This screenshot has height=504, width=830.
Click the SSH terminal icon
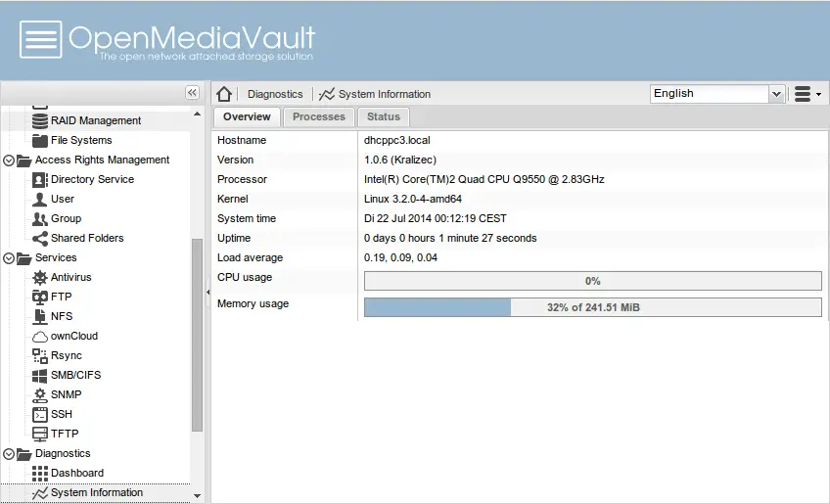click(40, 415)
